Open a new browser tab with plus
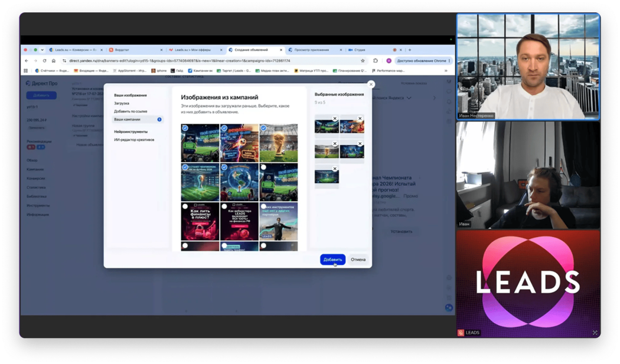The width and height of the screenshot is (620, 364). [410, 50]
